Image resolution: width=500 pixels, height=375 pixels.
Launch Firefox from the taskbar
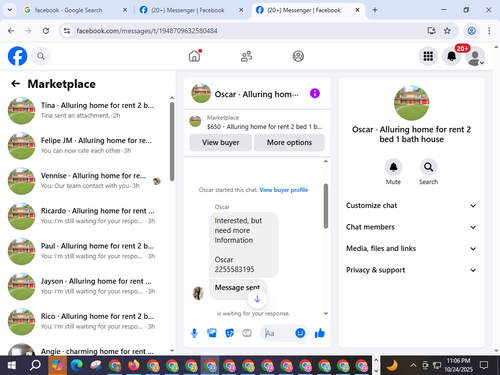click(133, 365)
